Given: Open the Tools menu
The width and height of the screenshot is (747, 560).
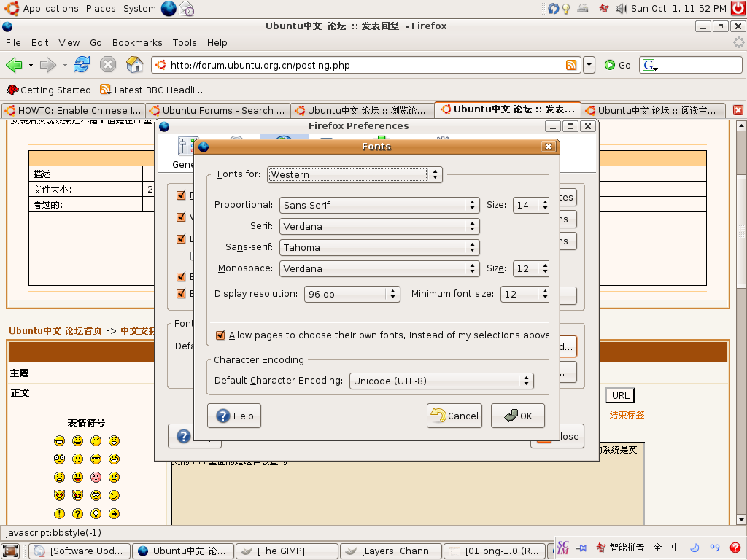Looking at the screenshot, I should click(x=185, y=43).
